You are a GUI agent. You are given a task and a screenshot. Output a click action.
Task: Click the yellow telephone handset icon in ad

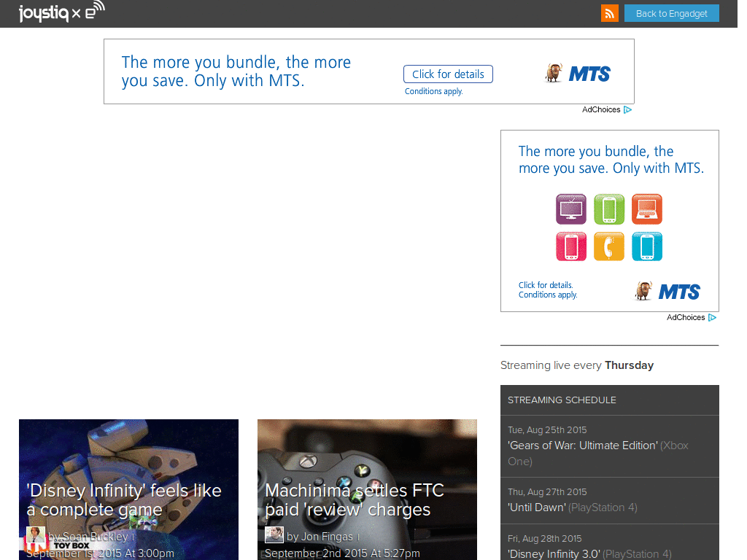609,246
